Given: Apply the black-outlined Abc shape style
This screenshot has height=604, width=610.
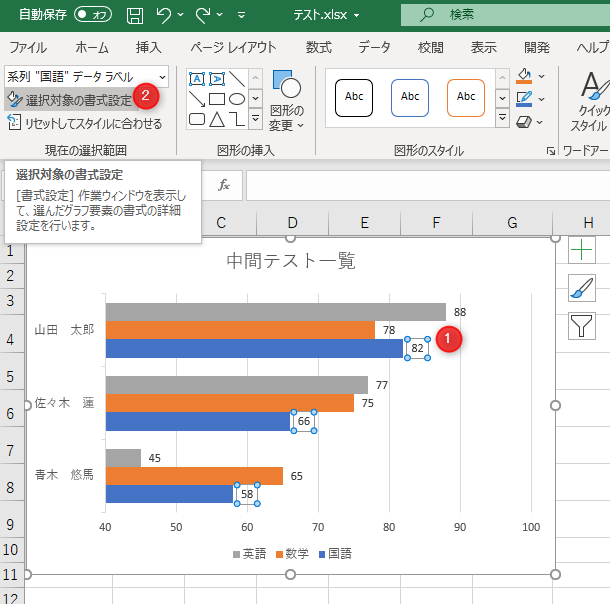Looking at the screenshot, I should coord(354,97).
